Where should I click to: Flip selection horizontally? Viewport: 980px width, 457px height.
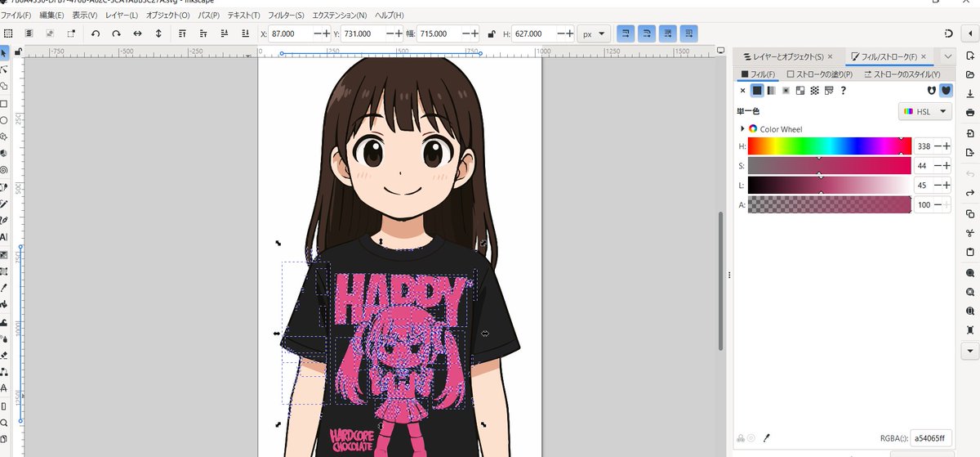(137, 34)
